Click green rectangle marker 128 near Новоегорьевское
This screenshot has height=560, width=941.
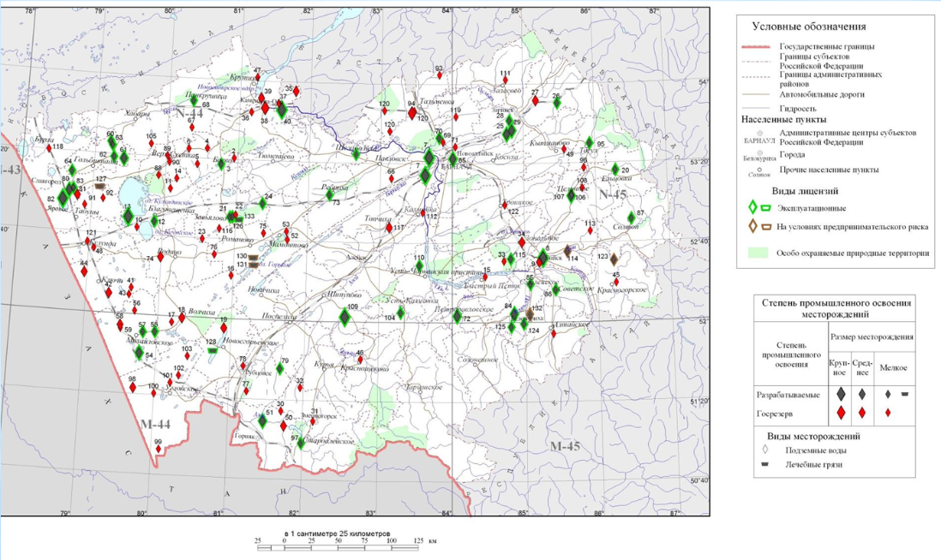click(x=212, y=350)
